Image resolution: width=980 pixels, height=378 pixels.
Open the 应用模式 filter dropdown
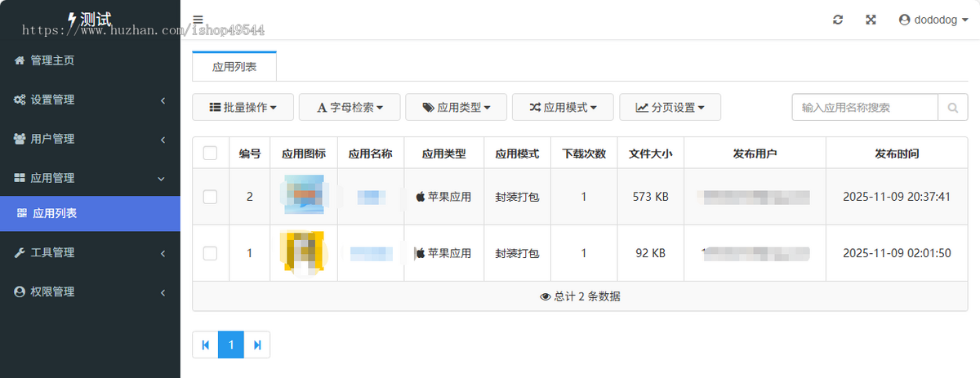click(x=563, y=107)
